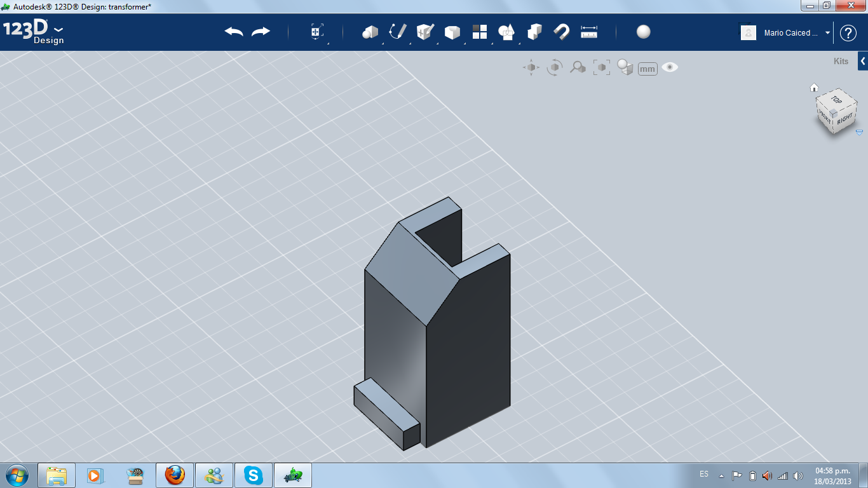Activate the Pan navigation tool

pyautogui.click(x=531, y=67)
